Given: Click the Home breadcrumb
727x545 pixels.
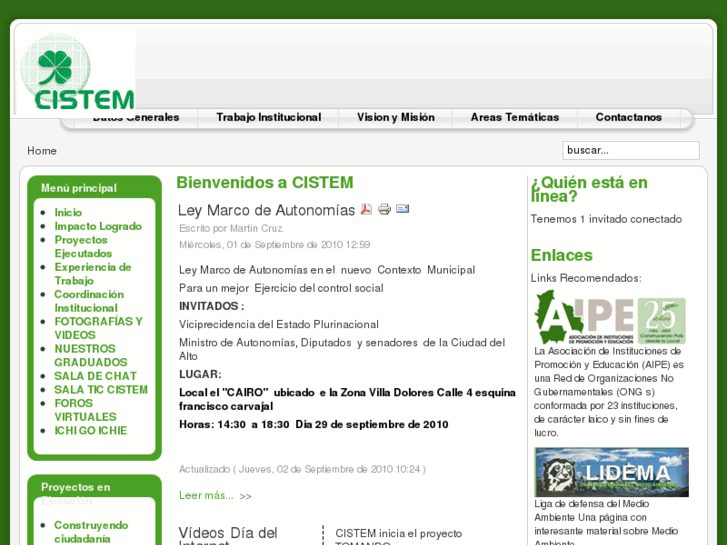Looking at the screenshot, I should tap(42, 151).
